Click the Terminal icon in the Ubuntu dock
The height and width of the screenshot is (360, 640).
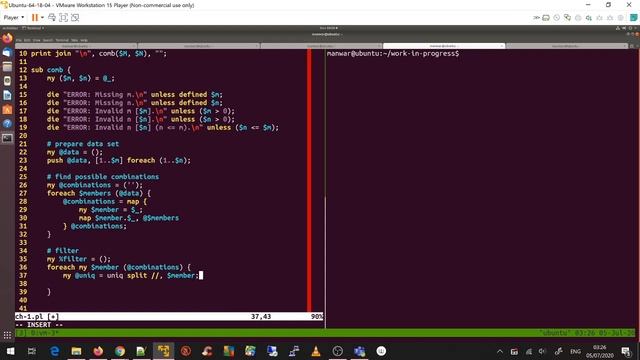7,138
